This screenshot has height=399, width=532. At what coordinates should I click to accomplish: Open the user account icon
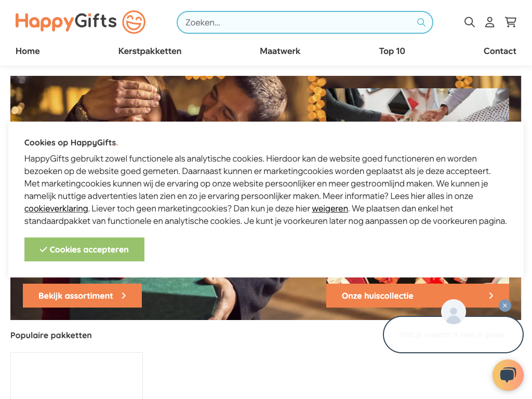pos(489,22)
